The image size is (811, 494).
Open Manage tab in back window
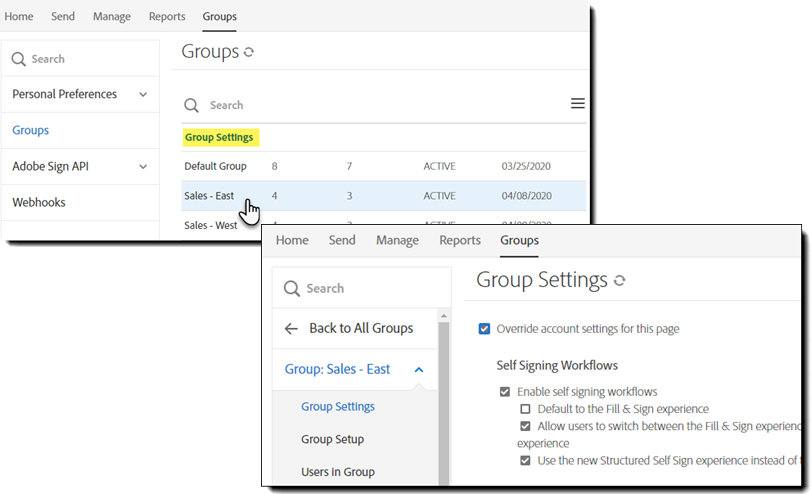pos(112,16)
